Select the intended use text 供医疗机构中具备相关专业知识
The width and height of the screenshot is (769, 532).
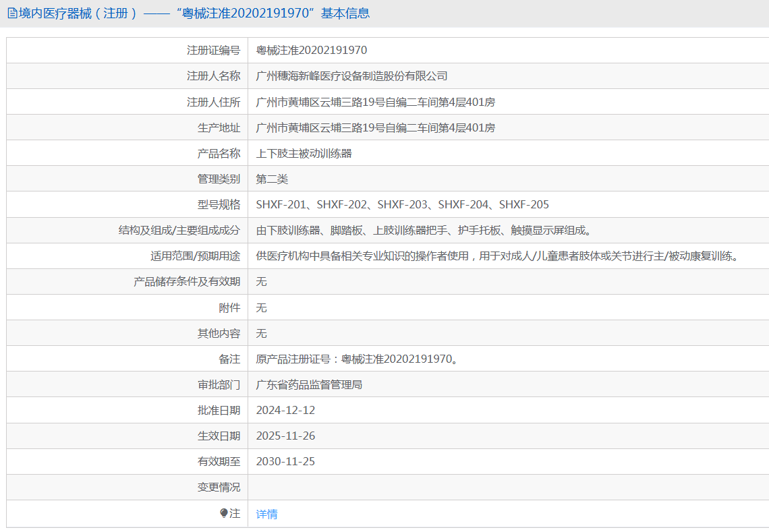[x=330, y=256]
